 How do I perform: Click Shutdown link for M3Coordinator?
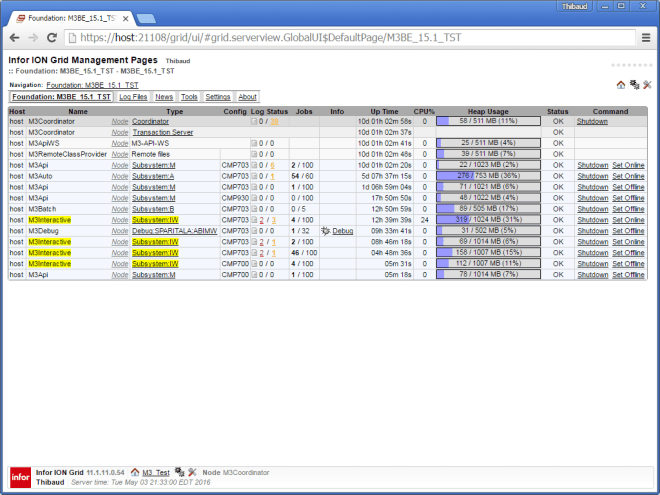pyautogui.click(x=592, y=121)
